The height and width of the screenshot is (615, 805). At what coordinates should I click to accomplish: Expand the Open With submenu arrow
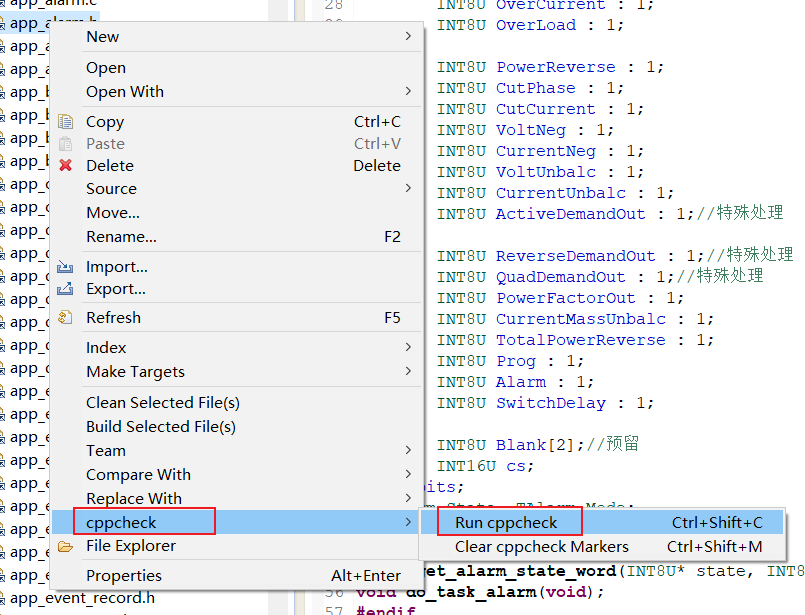pos(408,91)
